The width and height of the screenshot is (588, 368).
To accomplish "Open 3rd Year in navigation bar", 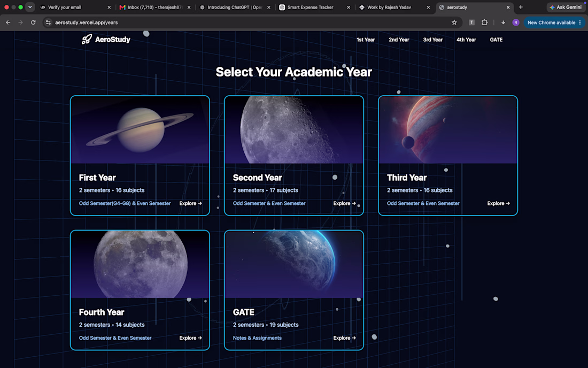I will tap(433, 40).
